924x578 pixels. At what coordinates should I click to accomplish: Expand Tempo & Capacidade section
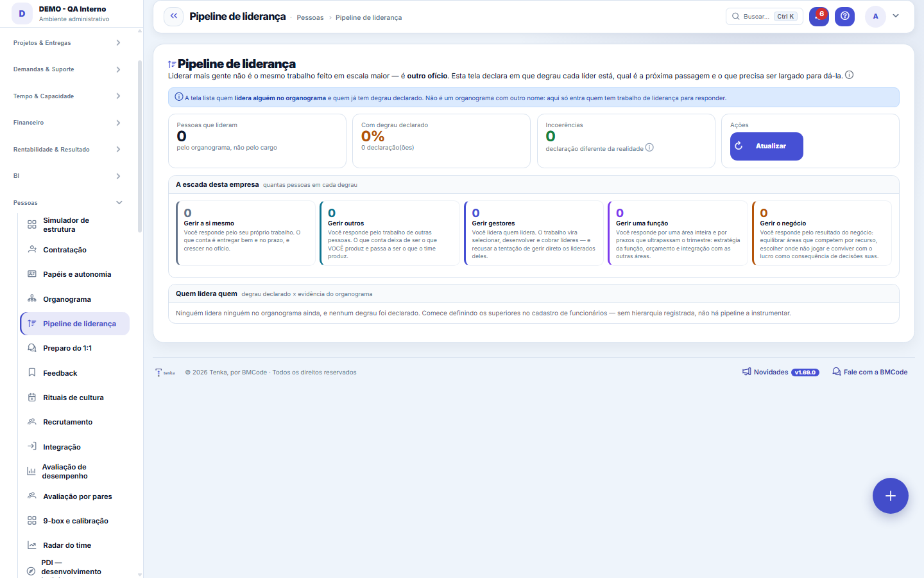(x=67, y=96)
